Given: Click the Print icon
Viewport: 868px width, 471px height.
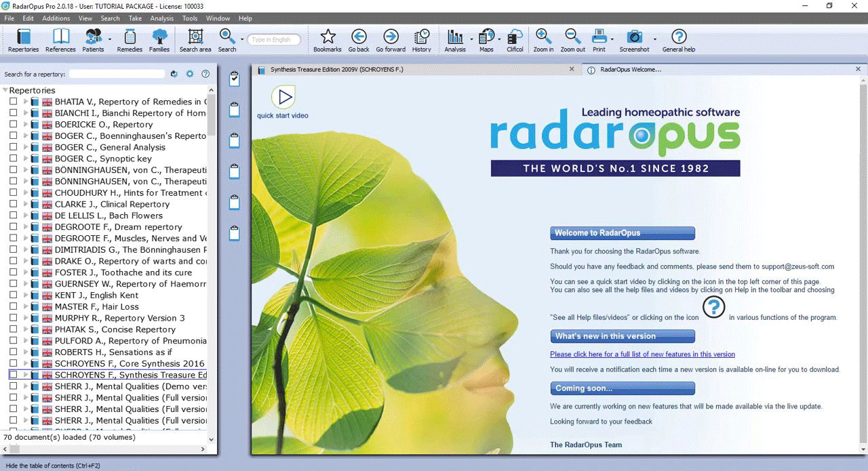Looking at the screenshot, I should point(599,40).
